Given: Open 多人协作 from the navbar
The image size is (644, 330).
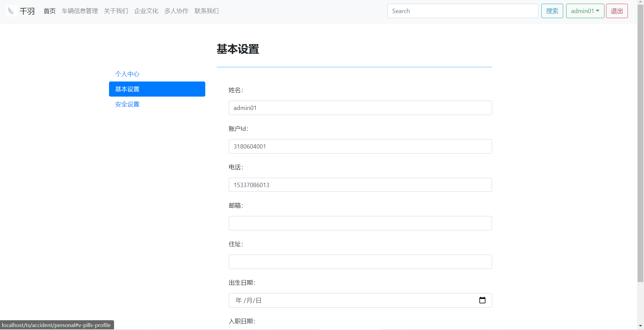Looking at the screenshot, I should [x=176, y=11].
